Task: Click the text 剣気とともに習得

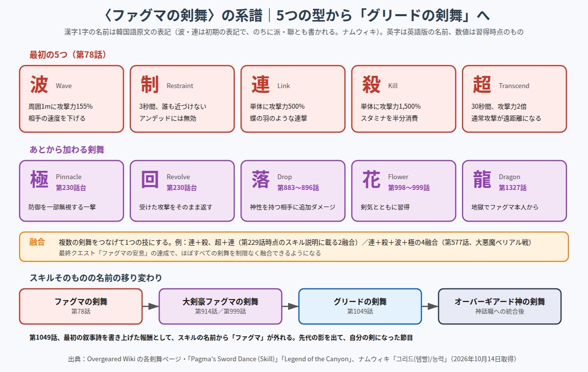Action: click(385, 207)
